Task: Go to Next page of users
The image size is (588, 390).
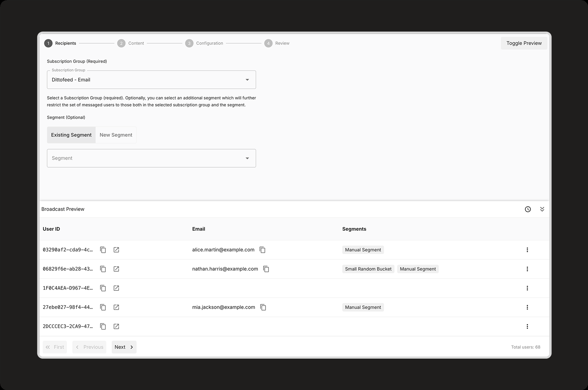Action: click(124, 347)
